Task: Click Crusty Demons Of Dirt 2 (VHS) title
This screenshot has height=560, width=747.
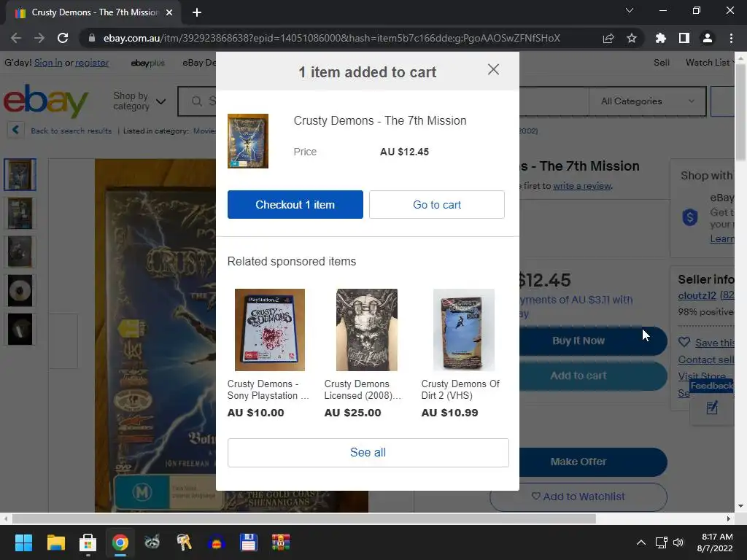Action: (x=460, y=389)
